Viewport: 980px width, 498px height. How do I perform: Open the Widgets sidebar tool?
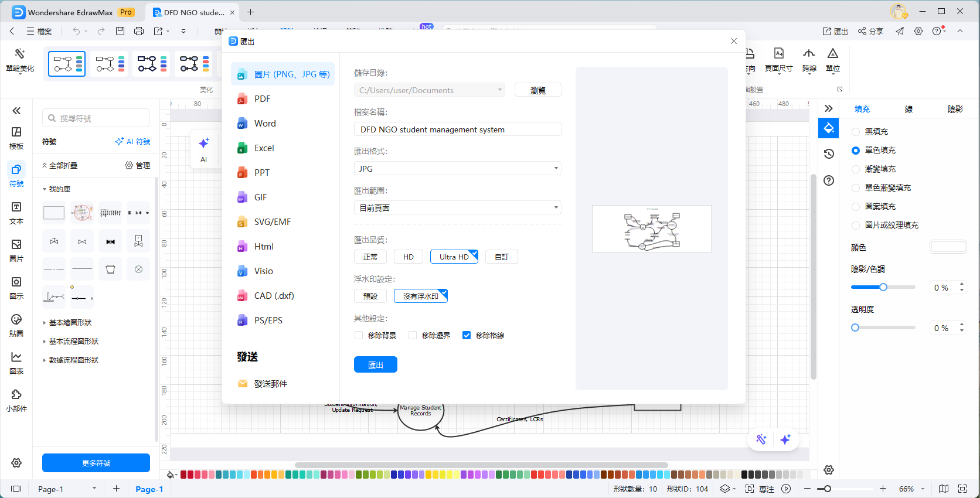pos(16,401)
